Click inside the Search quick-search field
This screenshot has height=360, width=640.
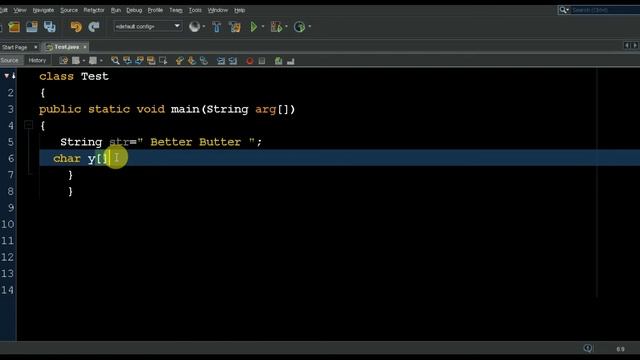(x=605, y=10)
